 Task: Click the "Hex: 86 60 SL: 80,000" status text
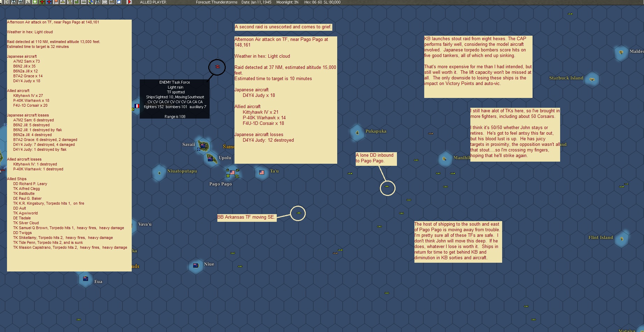pos(322,2)
